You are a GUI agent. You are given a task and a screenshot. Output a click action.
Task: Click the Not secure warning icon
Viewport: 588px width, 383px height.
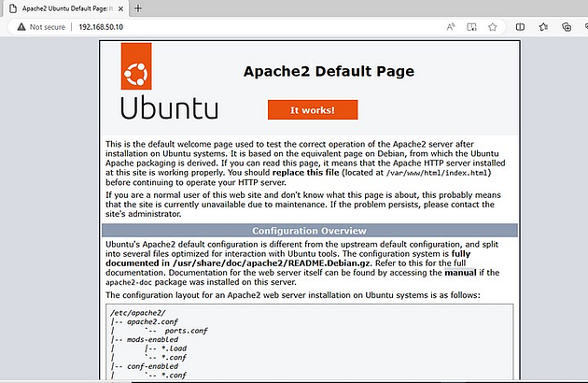[x=21, y=27]
